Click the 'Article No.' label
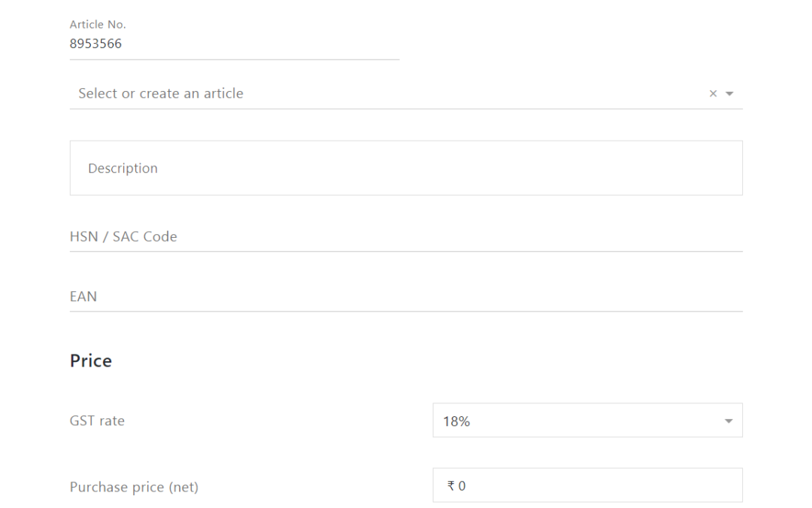Viewport: 812px width, 508px height. pyautogui.click(x=98, y=25)
